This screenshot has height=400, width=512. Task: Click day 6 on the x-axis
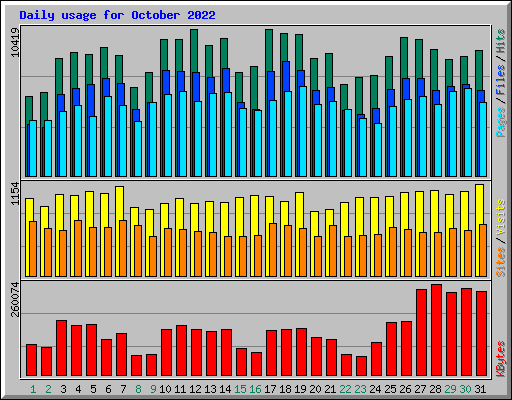(x=108, y=389)
